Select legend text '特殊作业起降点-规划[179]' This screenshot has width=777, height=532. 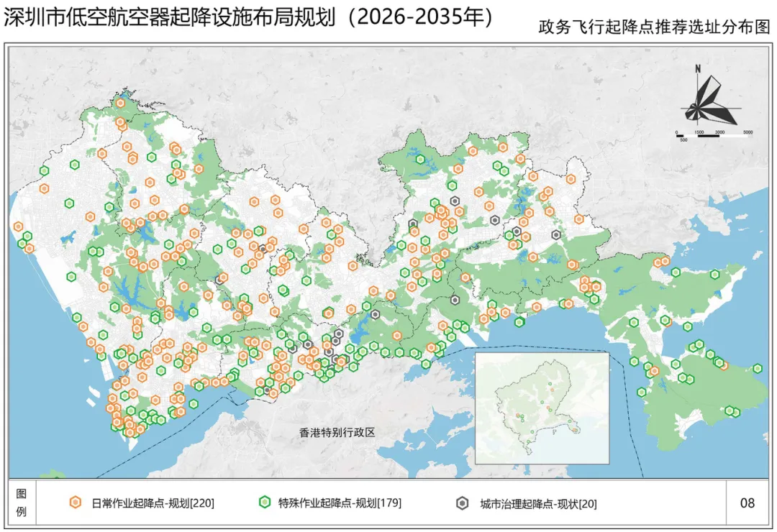[x=340, y=503]
